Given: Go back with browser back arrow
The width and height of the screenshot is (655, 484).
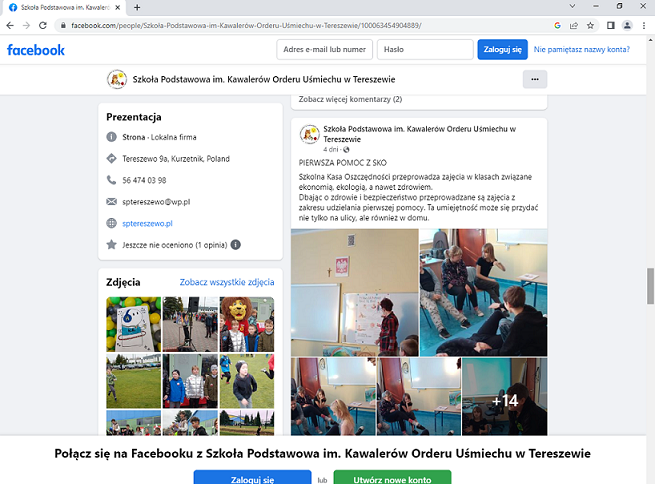Looking at the screenshot, I should pos(10,25).
